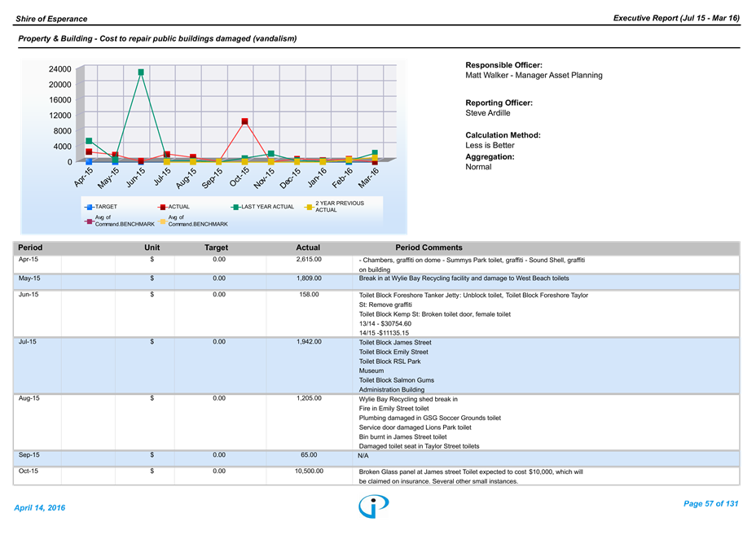Viewport: 756px width, 535px height.
Task: Select 'Normal' aggregation value
Action: [x=478, y=167]
